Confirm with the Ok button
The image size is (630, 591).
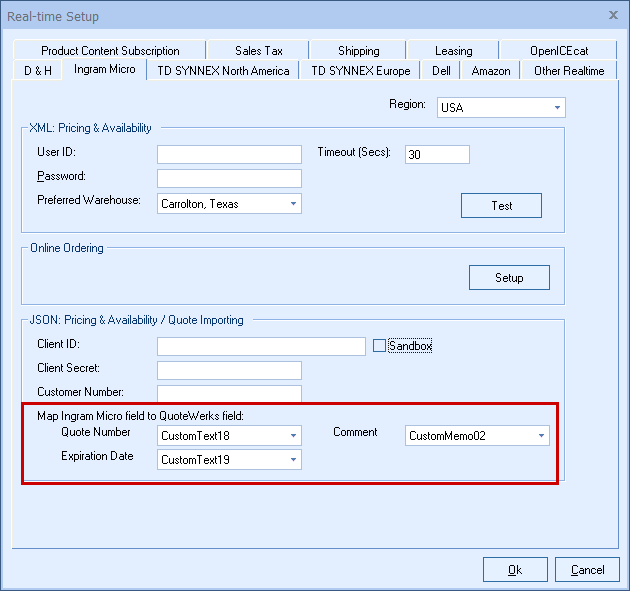coord(515,569)
